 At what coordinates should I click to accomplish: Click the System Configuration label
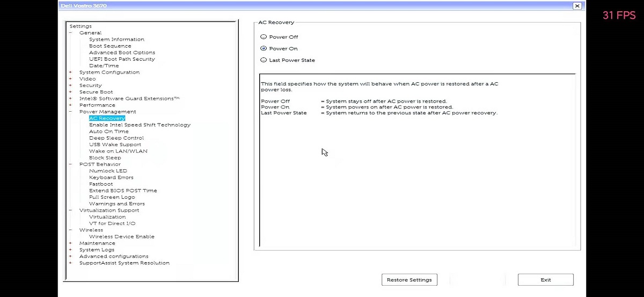(x=109, y=73)
